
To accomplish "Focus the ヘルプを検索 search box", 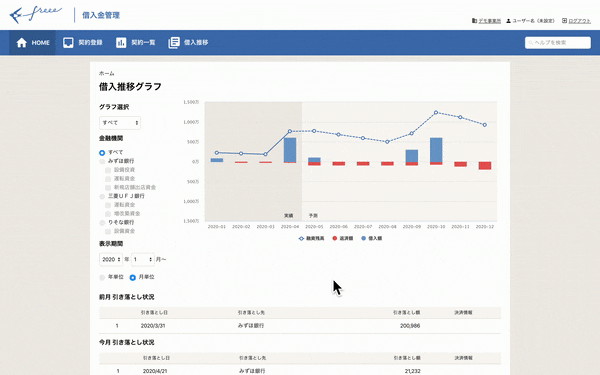I will point(558,42).
